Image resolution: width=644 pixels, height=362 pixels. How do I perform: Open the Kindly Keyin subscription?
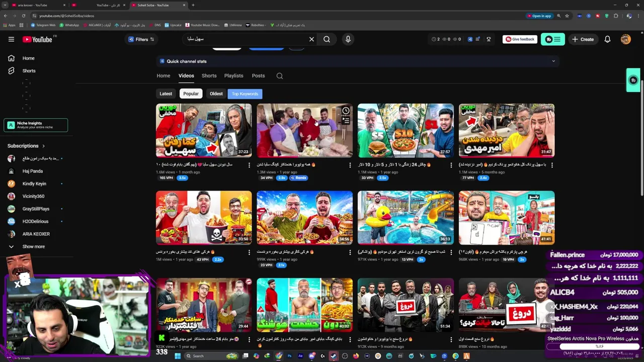(x=34, y=184)
